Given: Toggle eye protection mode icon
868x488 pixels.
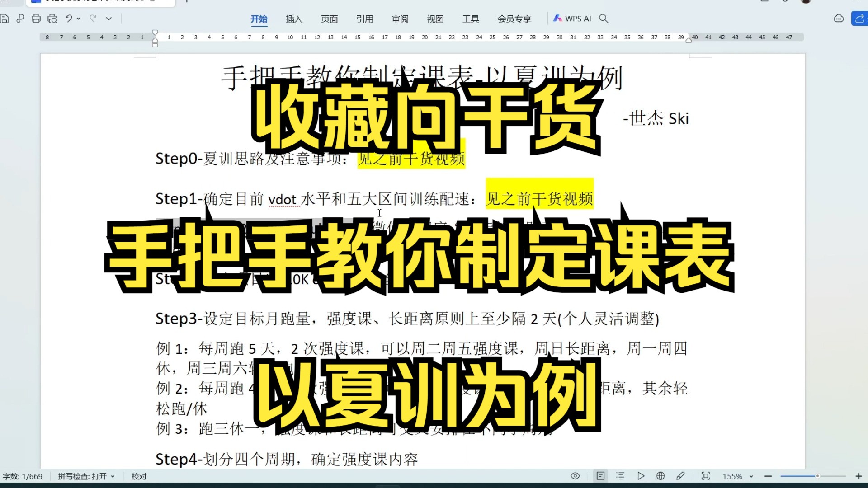Looking at the screenshot, I should (575, 476).
